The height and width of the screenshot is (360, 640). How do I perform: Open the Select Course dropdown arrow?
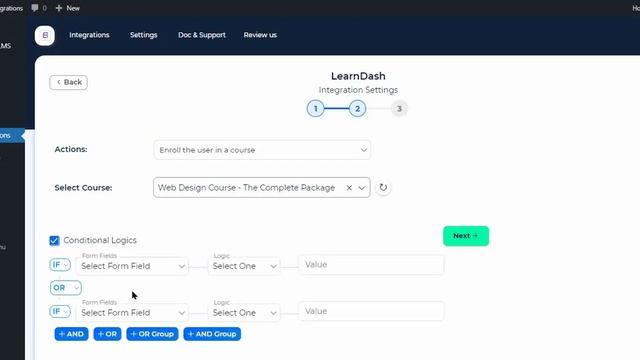tap(362, 188)
